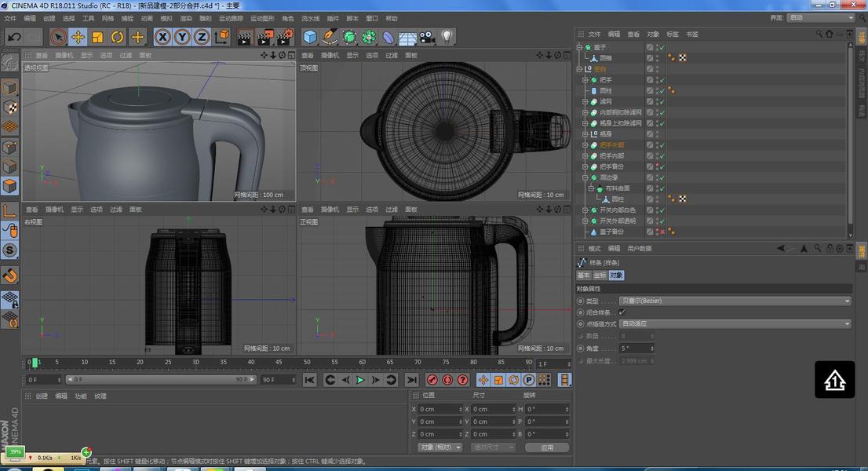Switch to the 坐标 attribute tab
Image resolution: width=868 pixels, height=471 pixels.
click(x=600, y=276)
